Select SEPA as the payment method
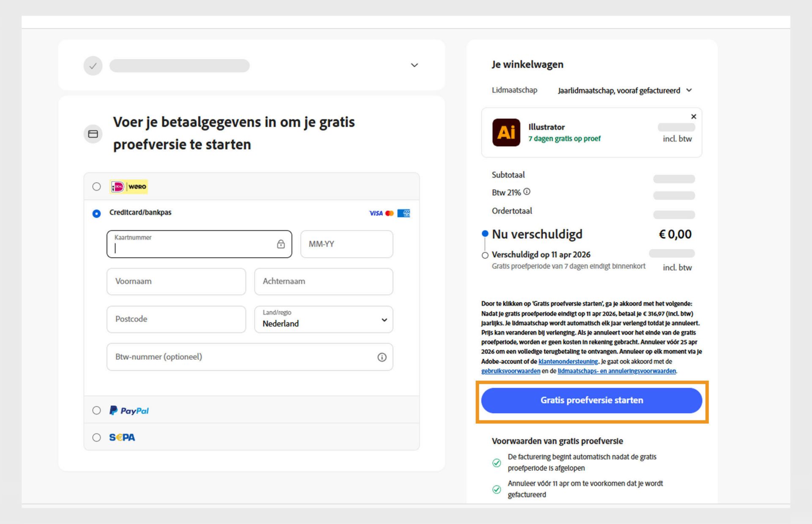The width and height of the screenshot is (812, 524). pyautogui.click(x=96, y=437)
